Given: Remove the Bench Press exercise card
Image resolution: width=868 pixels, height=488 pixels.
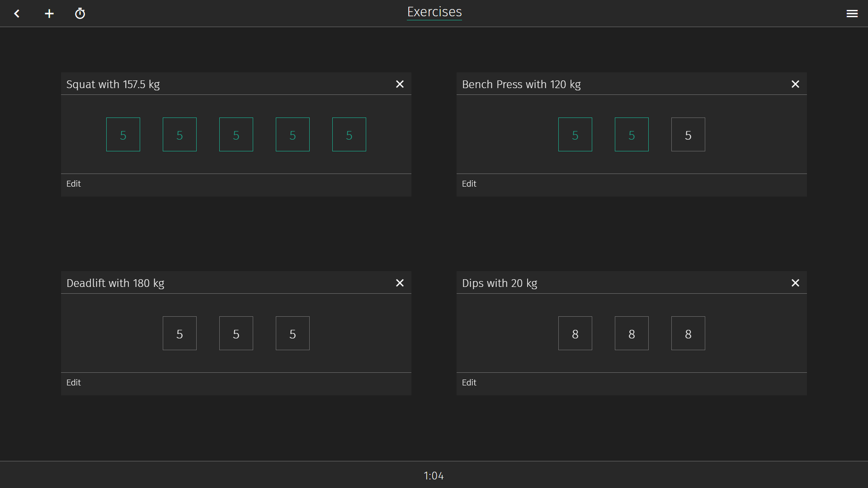Looking at the screenshot, I should coord(795,84).
